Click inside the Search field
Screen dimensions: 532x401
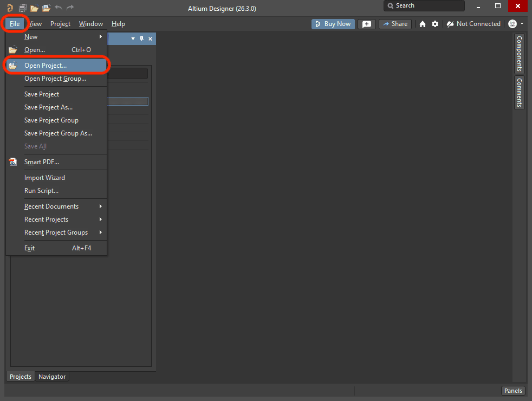[x=428, y=6]
